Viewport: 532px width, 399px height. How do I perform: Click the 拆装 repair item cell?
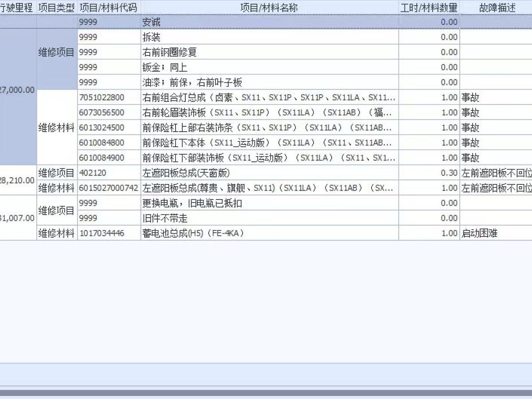pyautogui.click(x=270, y=37)
